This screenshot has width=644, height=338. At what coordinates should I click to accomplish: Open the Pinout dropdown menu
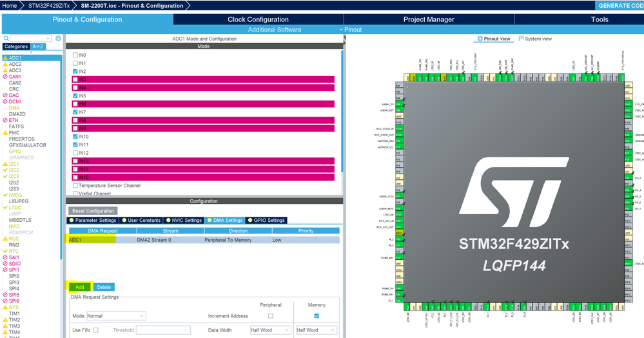point(350,30)
